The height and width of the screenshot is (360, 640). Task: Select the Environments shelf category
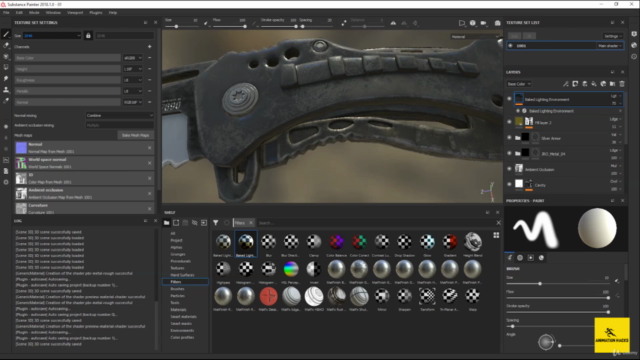point(182,330)
